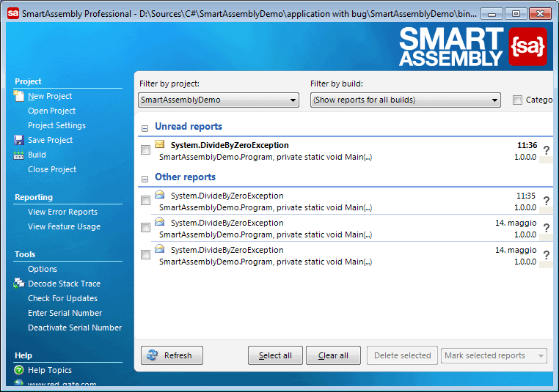This screenshot has height=392, width=559.
Task: Click the yellow envelope icon of the 11:36 report
Action: [160, 144]
